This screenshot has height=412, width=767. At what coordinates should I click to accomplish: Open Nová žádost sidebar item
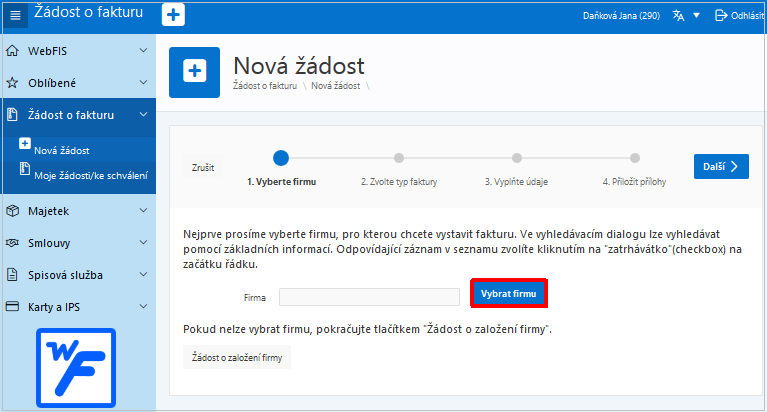(x=61, y=151)
